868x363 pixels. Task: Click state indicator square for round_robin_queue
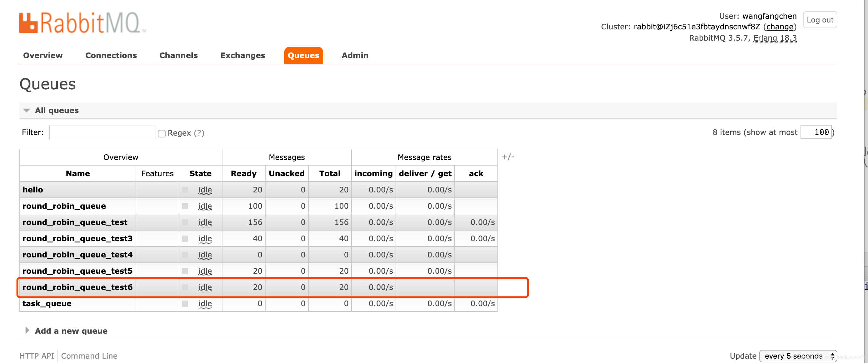pyautogui.click(x=185, y=206)
